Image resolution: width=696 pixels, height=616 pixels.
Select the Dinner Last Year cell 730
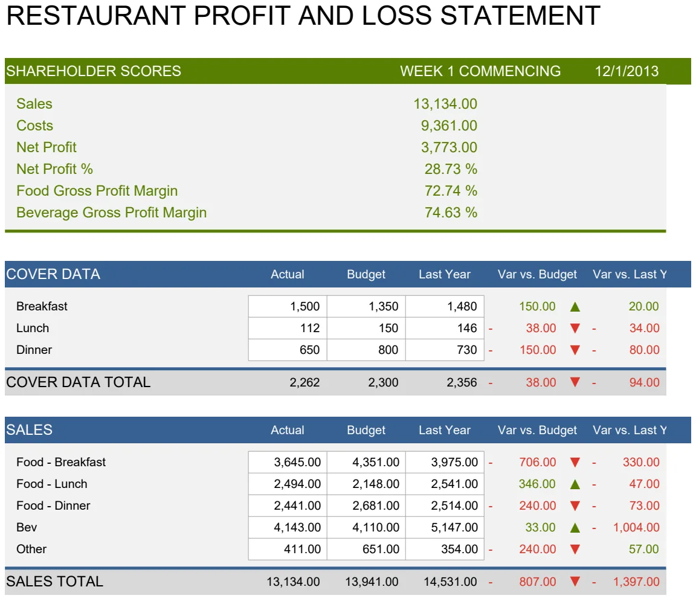coord(445,350)
